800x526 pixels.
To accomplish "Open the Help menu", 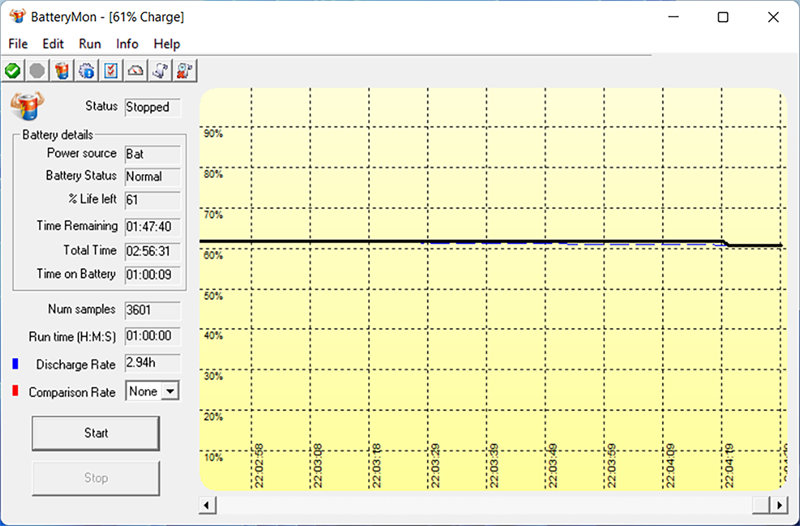I will coord(167,44).
